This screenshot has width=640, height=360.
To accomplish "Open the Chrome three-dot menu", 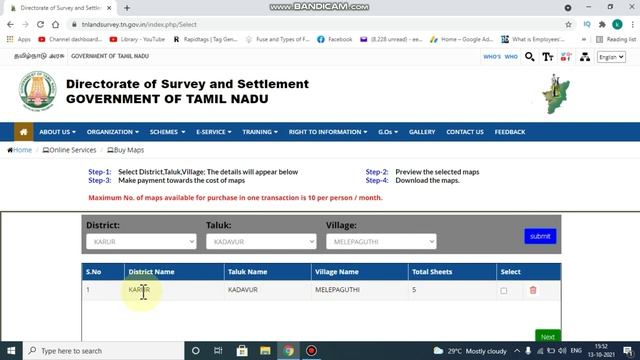I will point(633,24).
